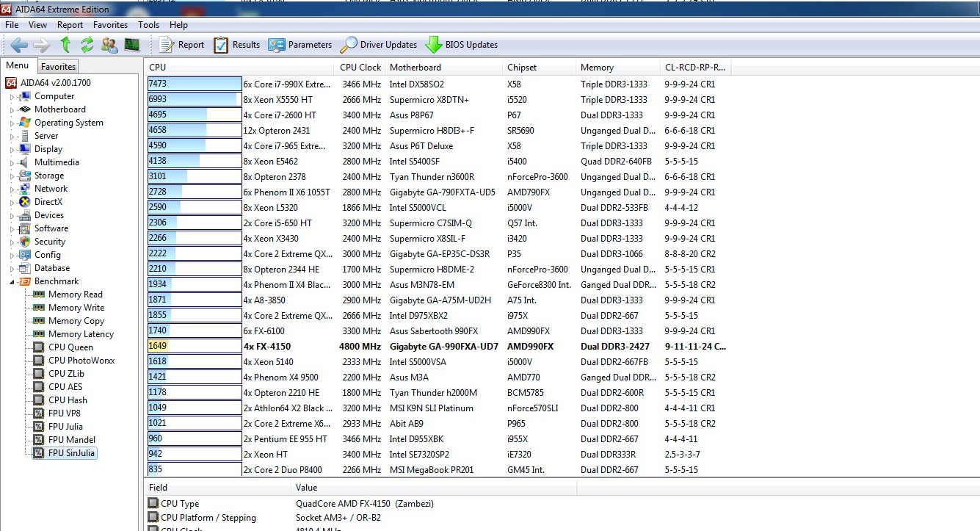
Task: Select the Database icon in the tree
Action: point(25,268)
